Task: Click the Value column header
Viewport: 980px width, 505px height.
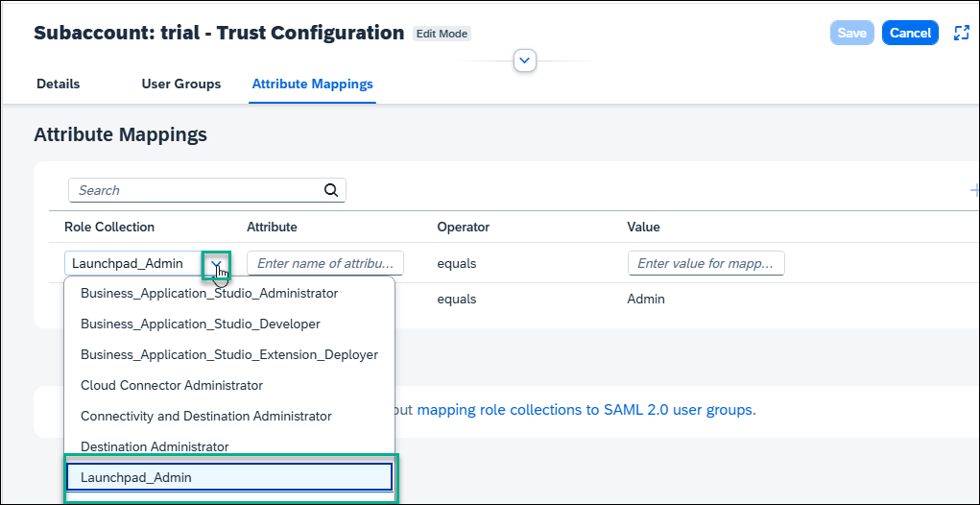Action: 643,227
